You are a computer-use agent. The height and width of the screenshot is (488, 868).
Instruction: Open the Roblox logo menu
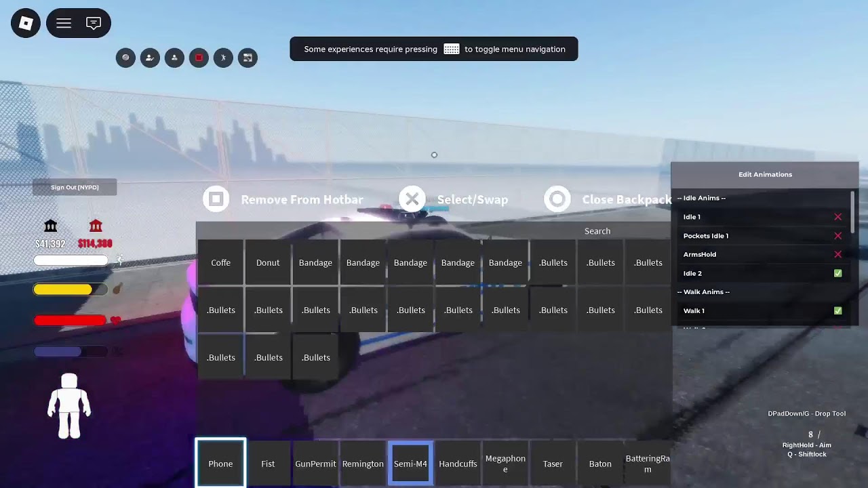point(26,24)
